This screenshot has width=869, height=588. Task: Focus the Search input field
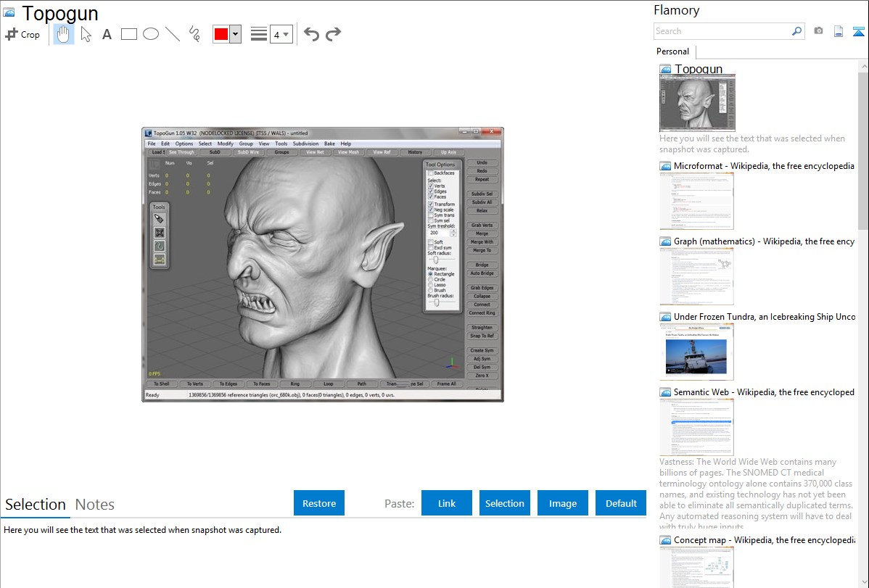click(722, 31)
